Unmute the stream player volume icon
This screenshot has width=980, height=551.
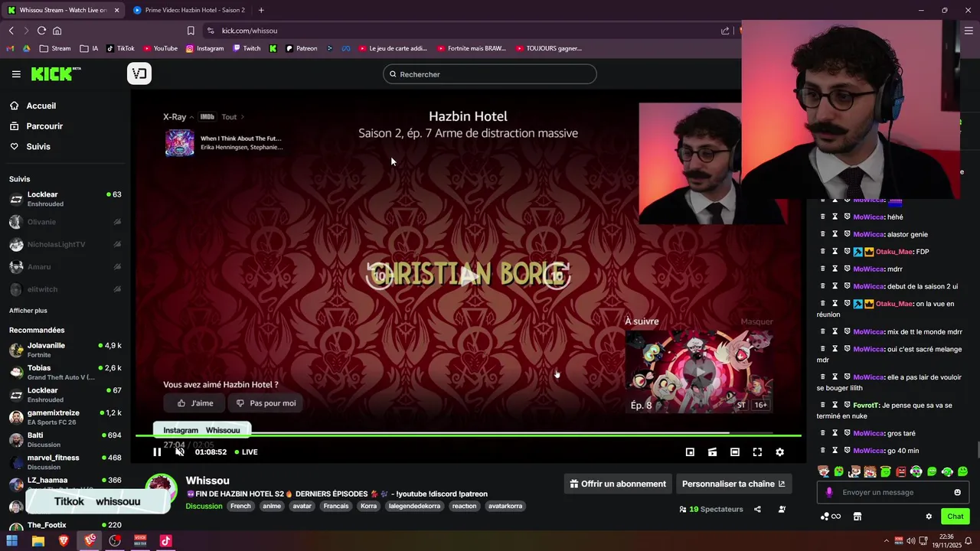pos(180,452)
